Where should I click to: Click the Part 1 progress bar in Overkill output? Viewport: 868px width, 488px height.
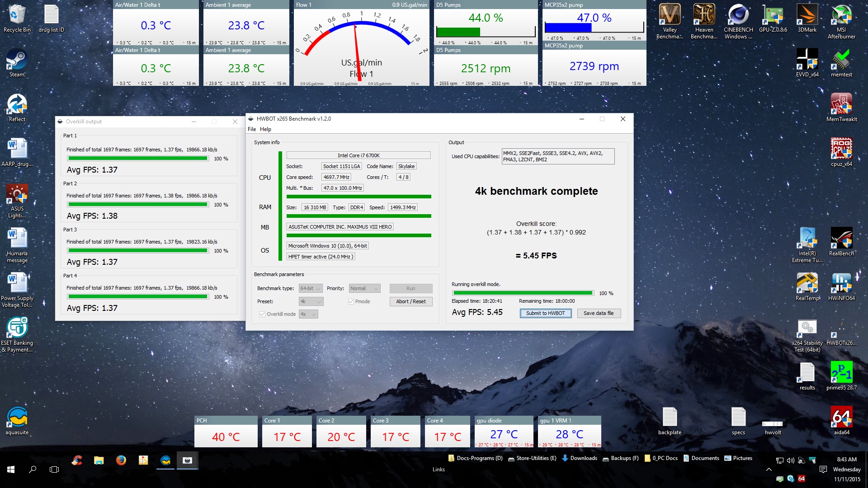138,159
